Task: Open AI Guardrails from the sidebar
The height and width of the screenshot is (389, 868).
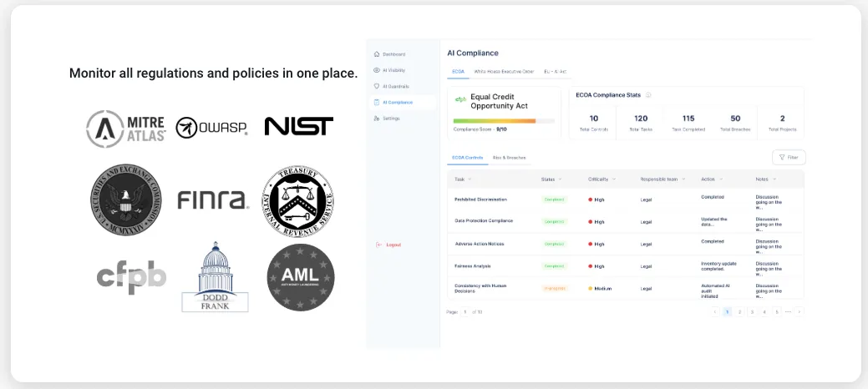Action: click(391, 86)
